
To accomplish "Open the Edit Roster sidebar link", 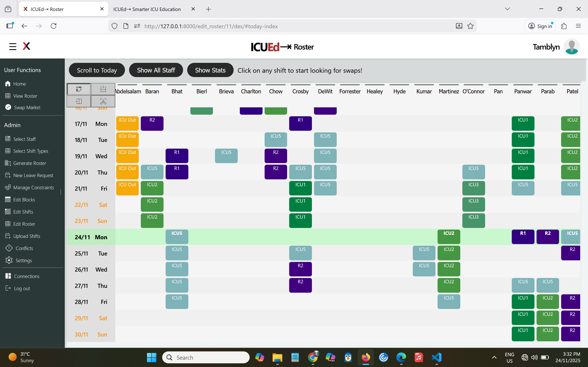I will (24, 224).
